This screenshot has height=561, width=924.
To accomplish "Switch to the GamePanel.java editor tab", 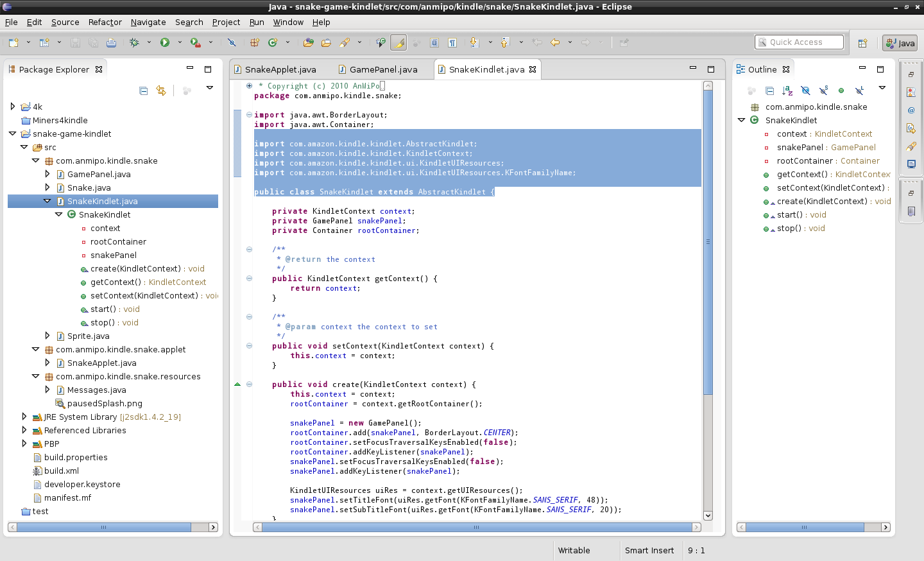I will [383, 69].
